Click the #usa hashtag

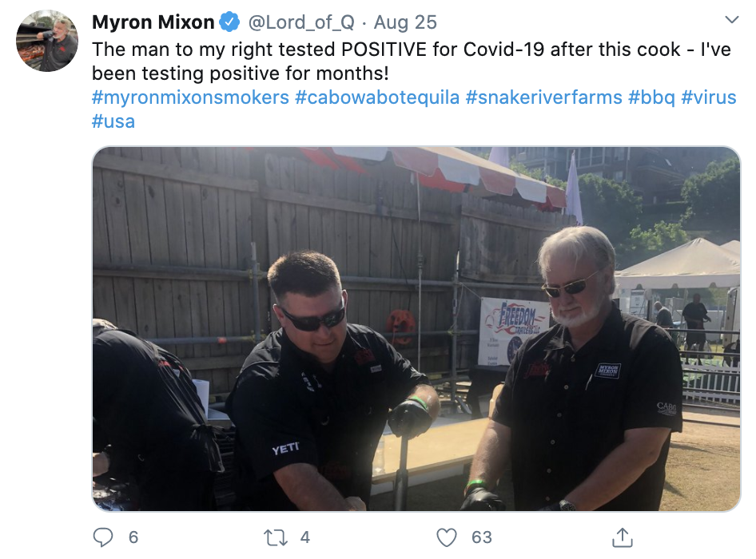pos(113,121)
